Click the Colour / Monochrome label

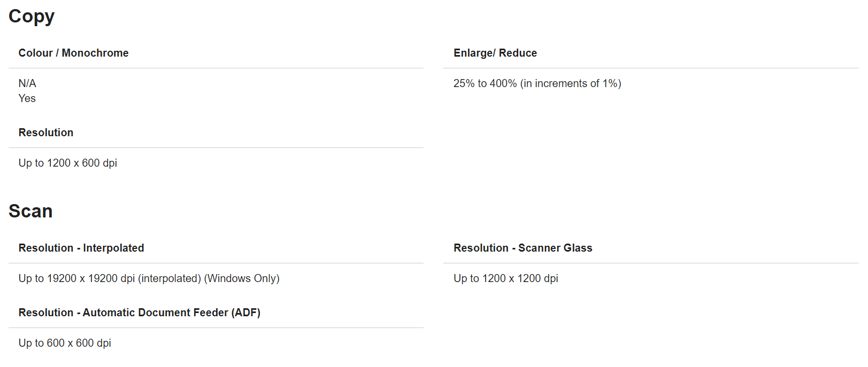point(73,53)
